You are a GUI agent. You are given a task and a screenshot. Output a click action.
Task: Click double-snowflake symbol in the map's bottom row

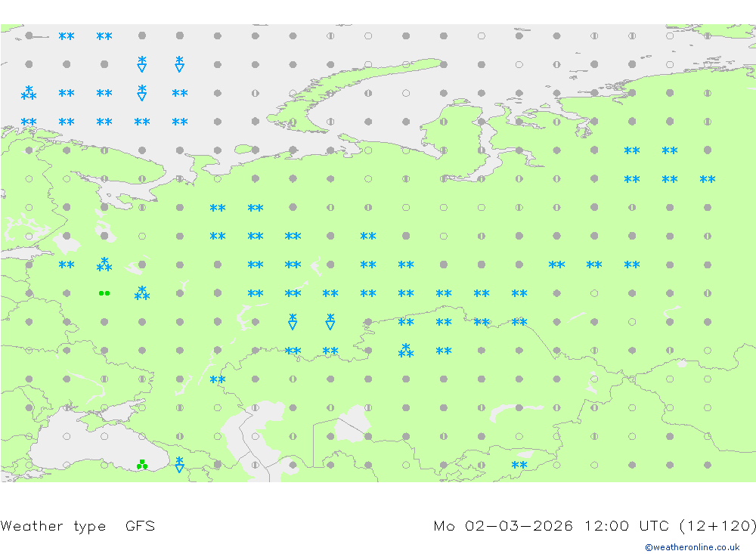[519, 466]
